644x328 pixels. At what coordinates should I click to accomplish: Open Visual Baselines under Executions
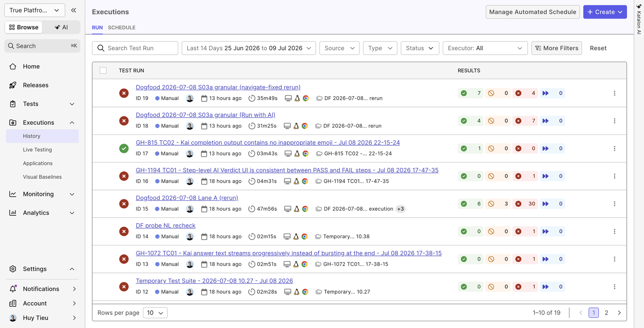[x=42, y=177]
